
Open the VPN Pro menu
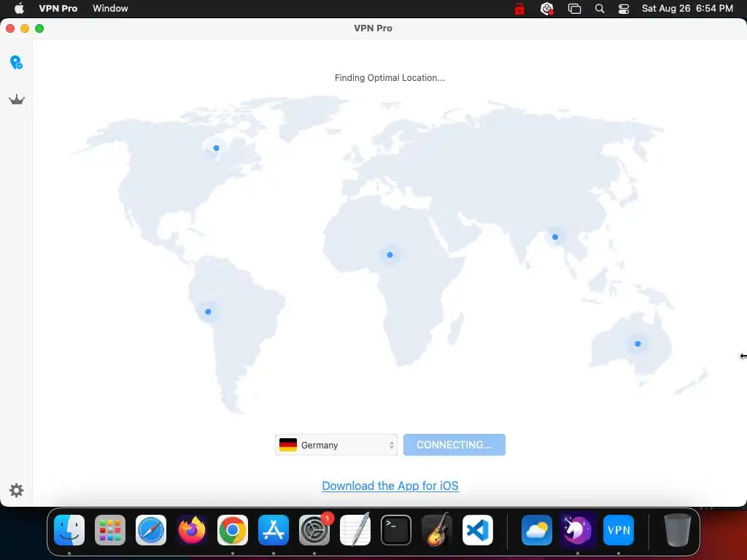tap(58, 9)
